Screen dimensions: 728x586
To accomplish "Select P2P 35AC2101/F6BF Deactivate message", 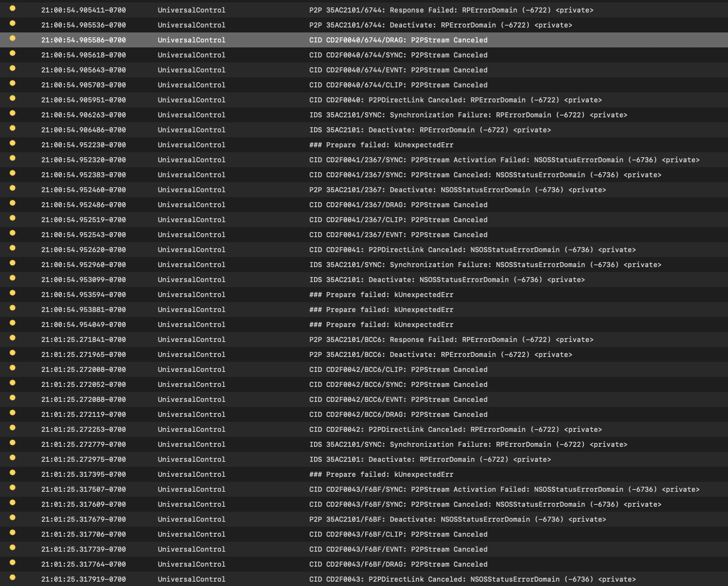I will click(x=457, y=519).
